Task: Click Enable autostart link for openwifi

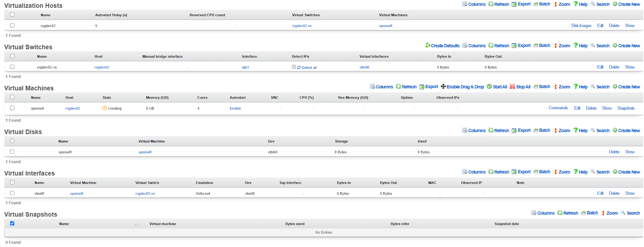Action: click(235, 108)
